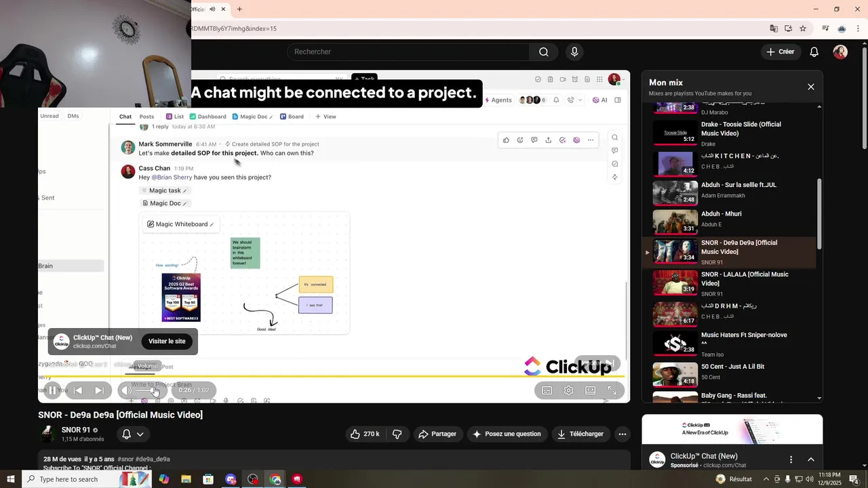
Task: Click the Chrome translate page icon
Action: tap(774, 28)
